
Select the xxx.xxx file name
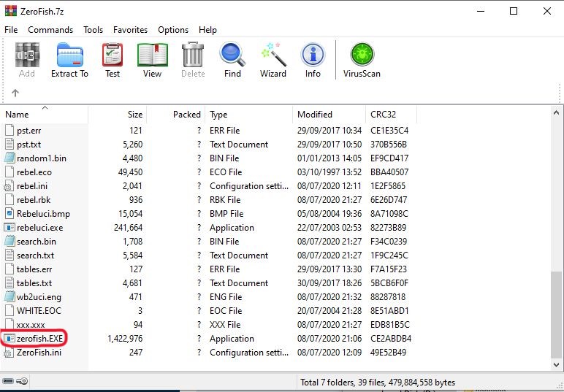click(x=31, y=325)
